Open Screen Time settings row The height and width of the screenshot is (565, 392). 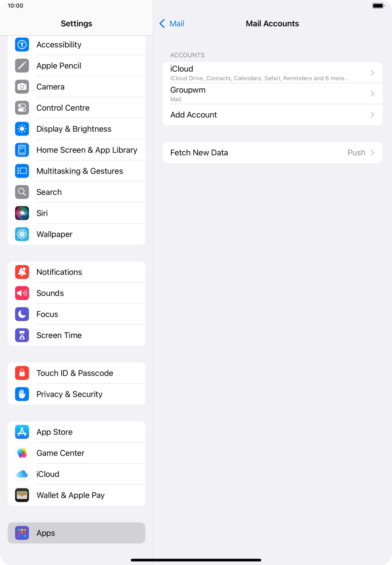[x=76, y=335]
